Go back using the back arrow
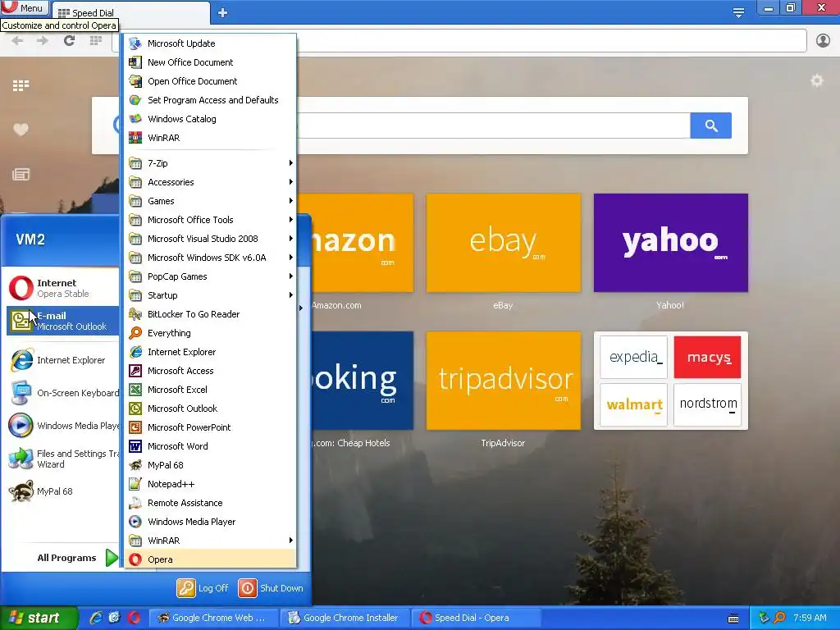This screenshot has width=840, height=630. (x=17, y=40)
